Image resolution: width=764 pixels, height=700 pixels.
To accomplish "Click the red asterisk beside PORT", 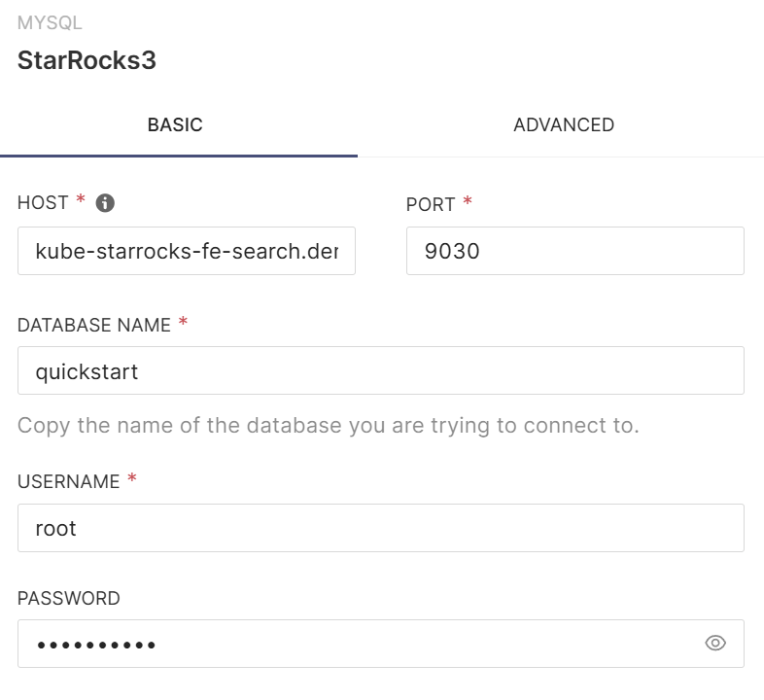I will [468, 202].
